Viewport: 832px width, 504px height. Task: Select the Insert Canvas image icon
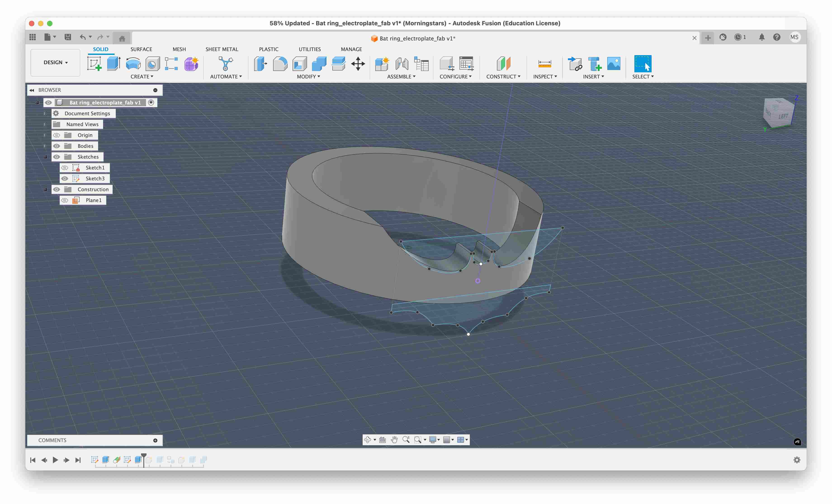(614, 64)
